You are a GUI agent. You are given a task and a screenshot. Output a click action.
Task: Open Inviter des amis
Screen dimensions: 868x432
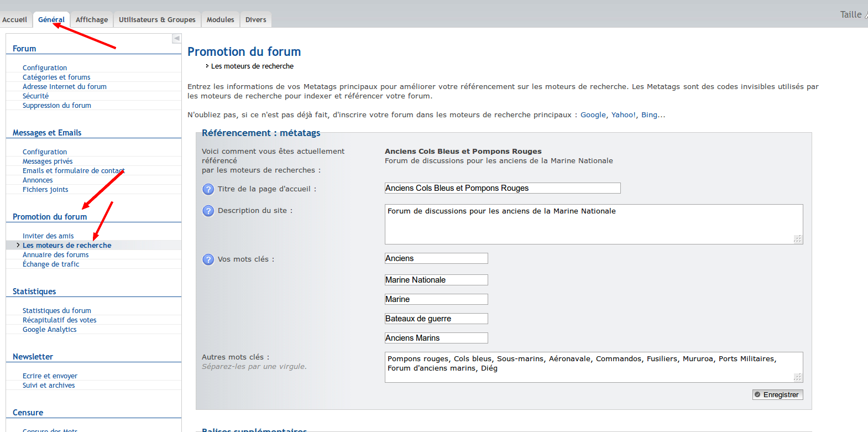[48, 236]
